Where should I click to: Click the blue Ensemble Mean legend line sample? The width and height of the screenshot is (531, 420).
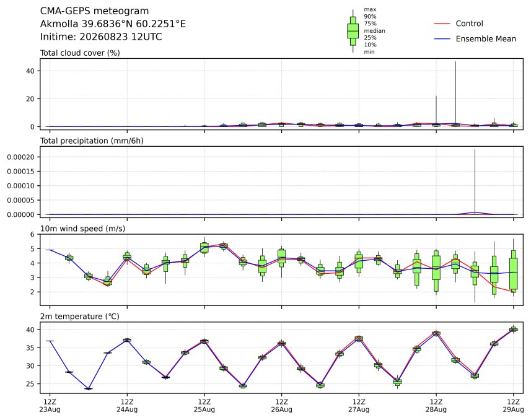[442, 39]
